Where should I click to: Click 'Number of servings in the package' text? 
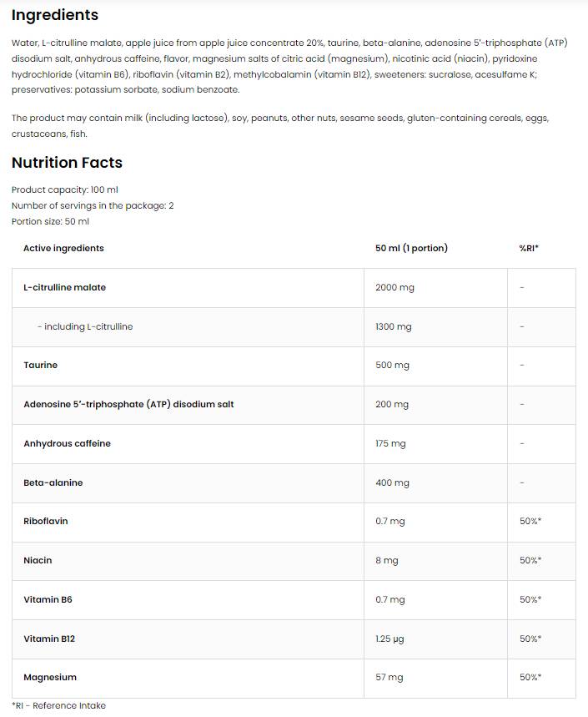(93, 205)
